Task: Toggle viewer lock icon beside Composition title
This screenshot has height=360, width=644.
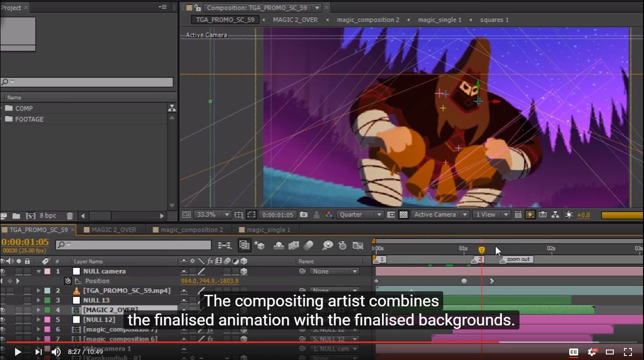Action: (198, 8)
